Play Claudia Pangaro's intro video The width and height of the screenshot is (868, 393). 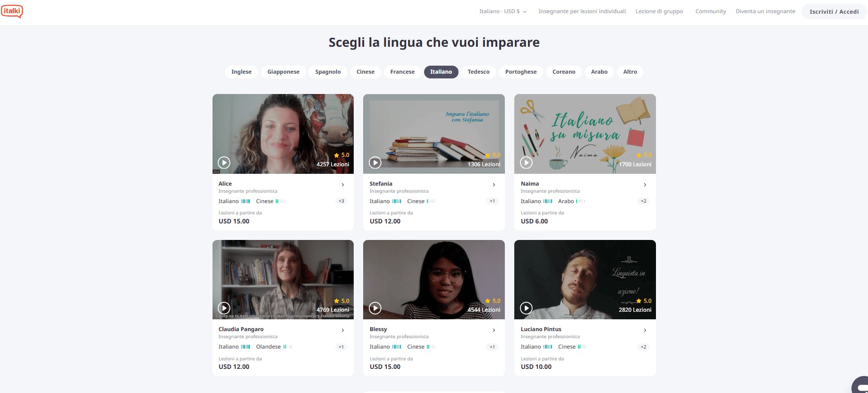(224, 308)
